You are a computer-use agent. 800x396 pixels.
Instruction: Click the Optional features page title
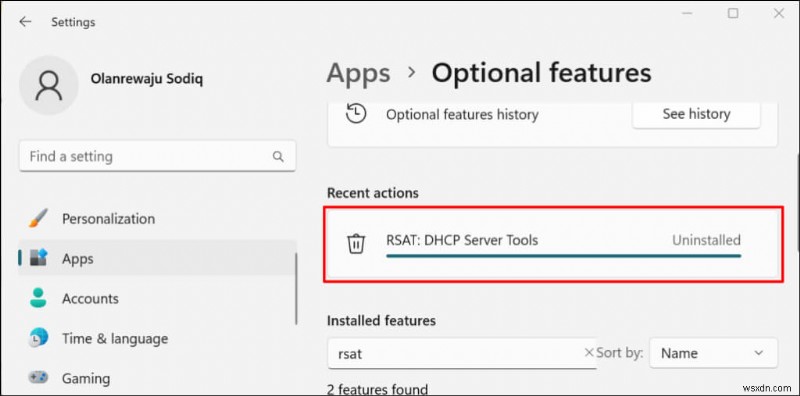point(541,73)
